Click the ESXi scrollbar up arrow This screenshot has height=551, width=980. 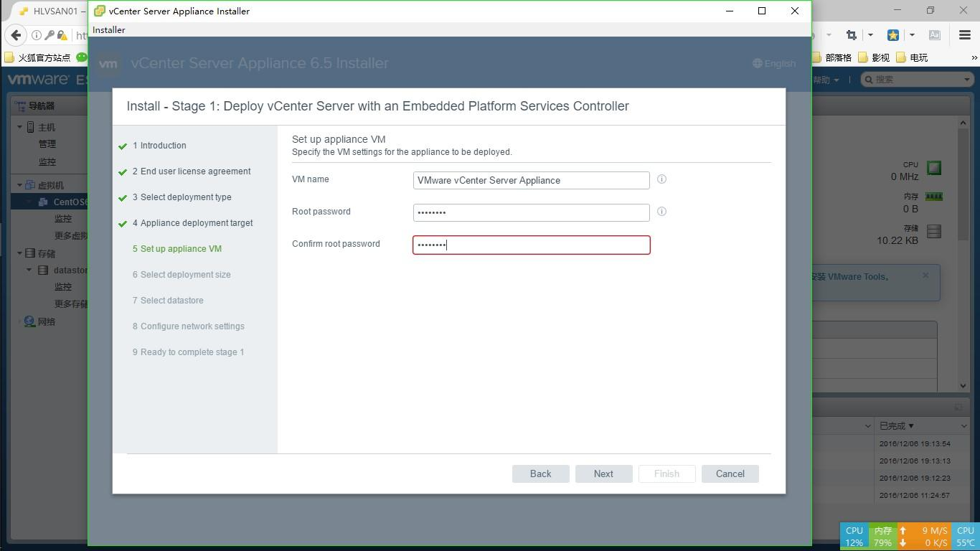963,123
